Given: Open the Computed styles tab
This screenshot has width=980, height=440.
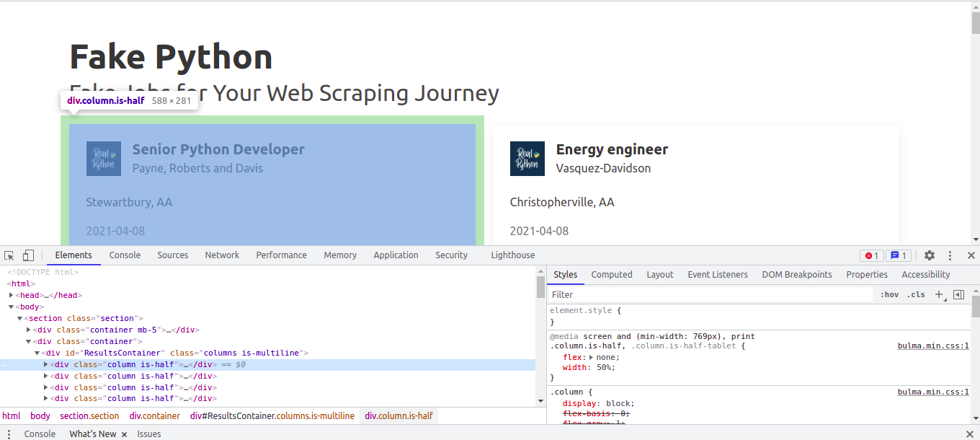Looking at the screenshot, I should [612, 275].
